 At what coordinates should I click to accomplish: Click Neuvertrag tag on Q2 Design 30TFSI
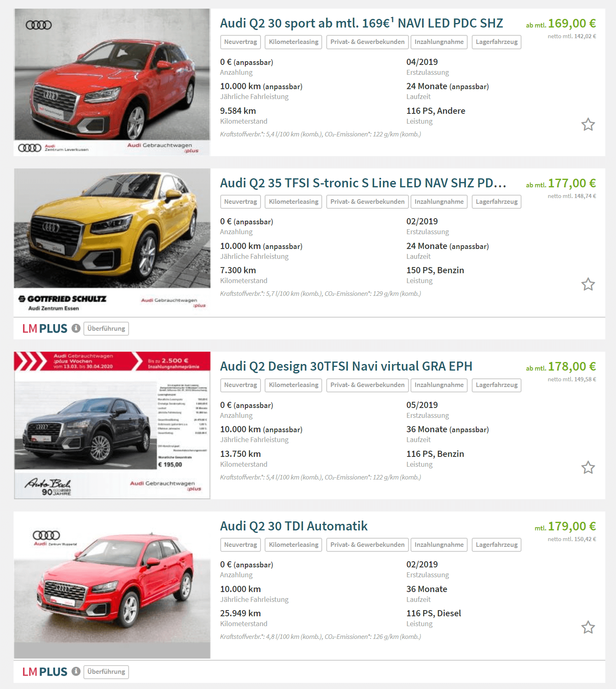[x=240, y=385]
